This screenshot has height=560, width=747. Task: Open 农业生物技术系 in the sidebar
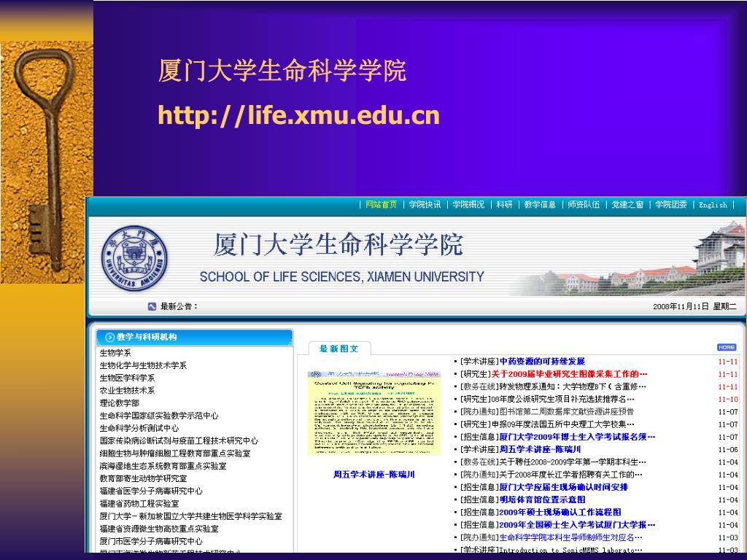127,391
